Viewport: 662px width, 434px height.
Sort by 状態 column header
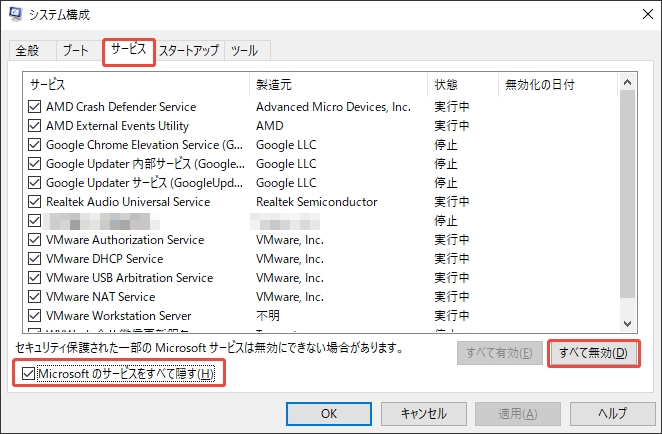point(463,85)
